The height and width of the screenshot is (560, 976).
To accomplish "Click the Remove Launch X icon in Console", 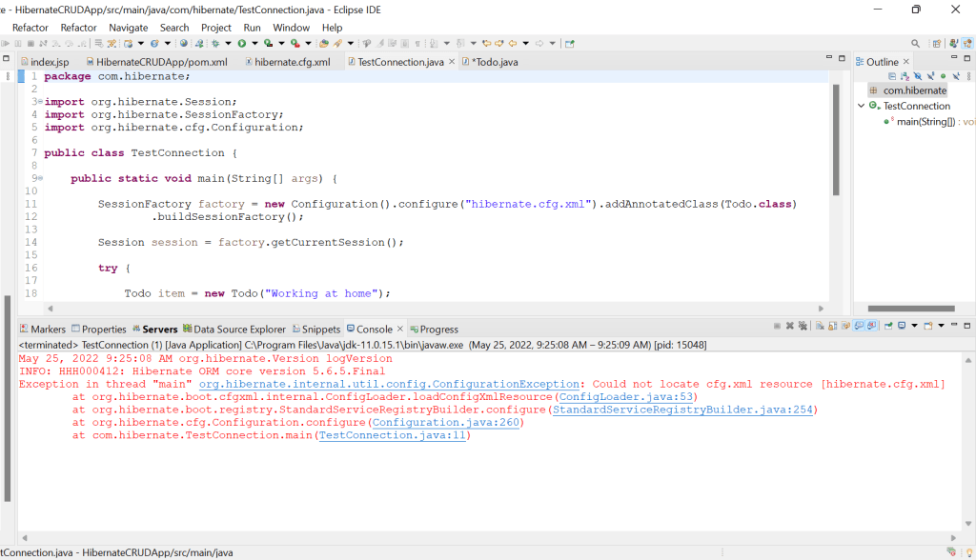I will [790, 326].
